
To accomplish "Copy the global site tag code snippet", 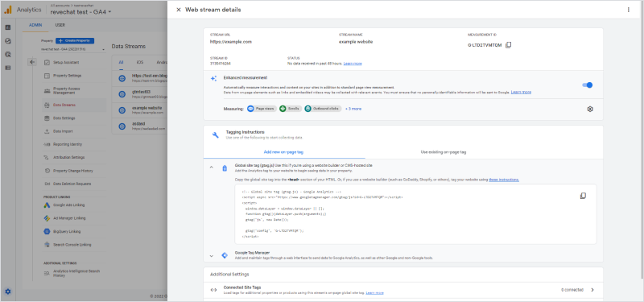I will tap(583, 196).
